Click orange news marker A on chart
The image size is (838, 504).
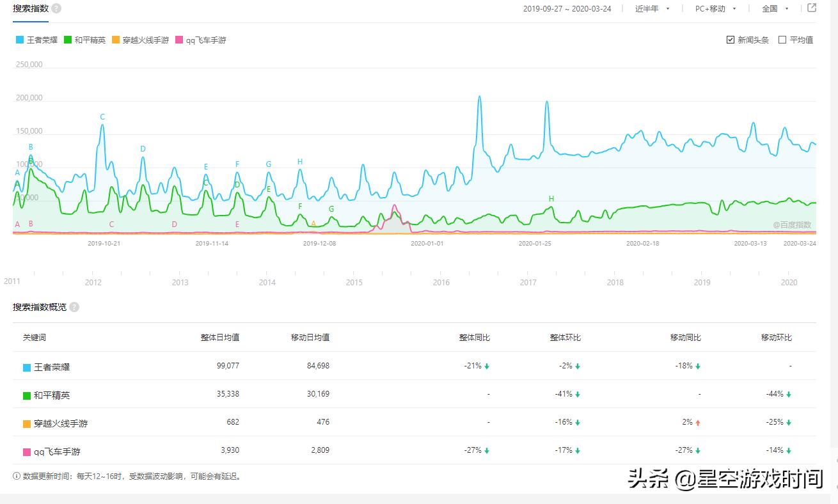[313, 224]
